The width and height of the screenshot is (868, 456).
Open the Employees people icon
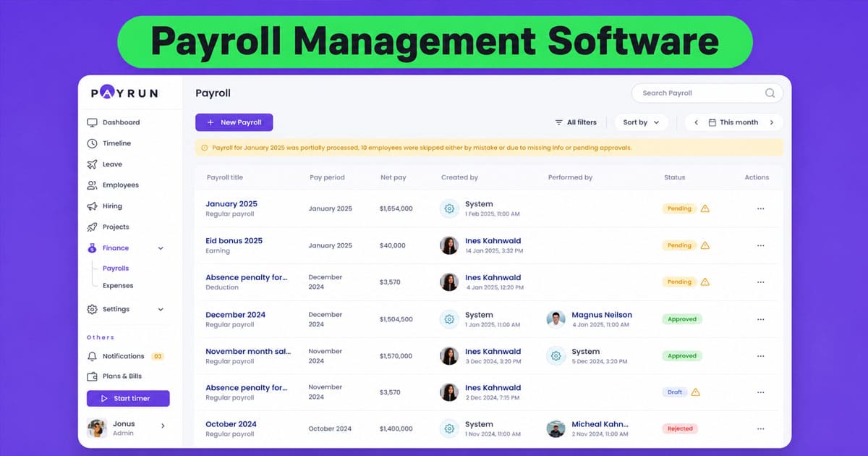pos(92,185)
